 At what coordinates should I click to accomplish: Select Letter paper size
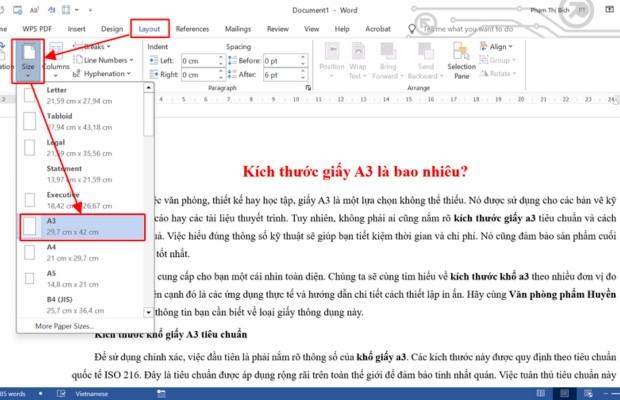[x=81, y=95]
